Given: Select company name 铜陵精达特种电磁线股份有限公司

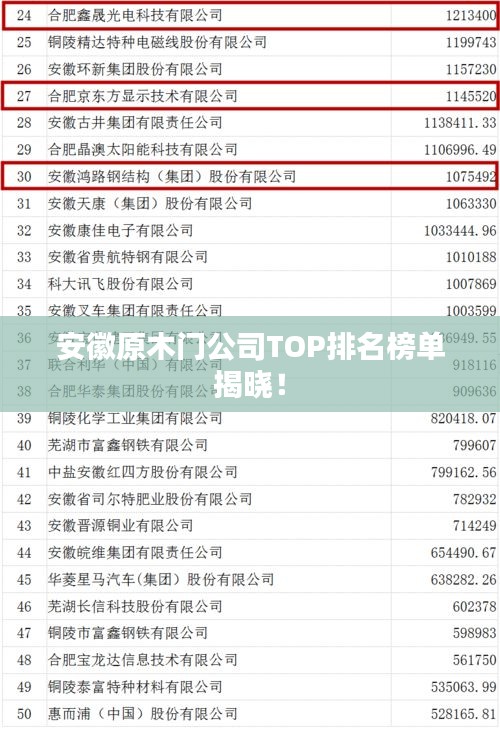Looking at the screenshot, I should coord(157,42).
